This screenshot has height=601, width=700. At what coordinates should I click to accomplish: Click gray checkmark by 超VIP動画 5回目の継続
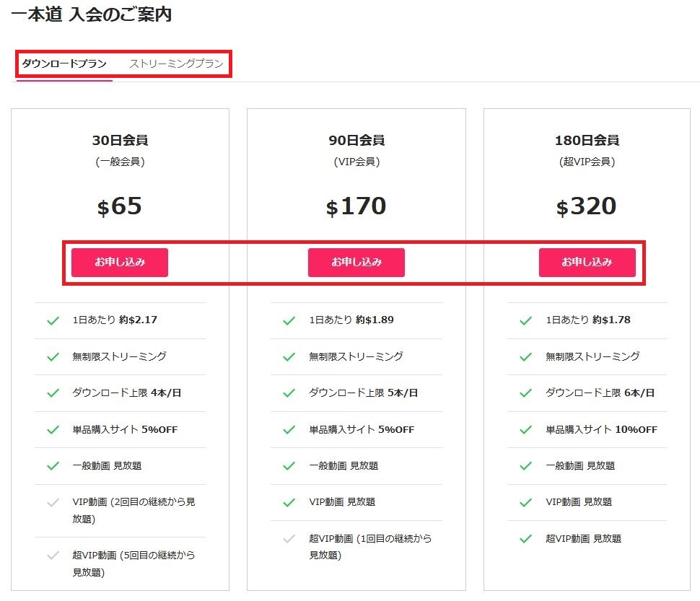(53, 556)
